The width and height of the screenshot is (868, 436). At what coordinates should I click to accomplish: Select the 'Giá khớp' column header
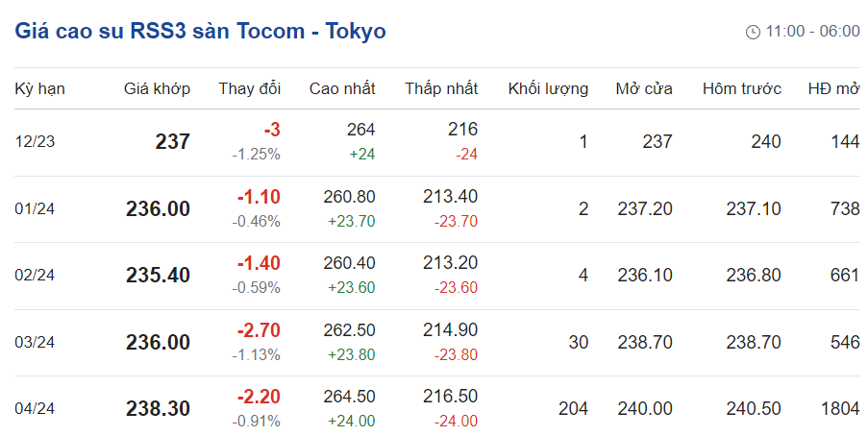(x=157, y=88)
